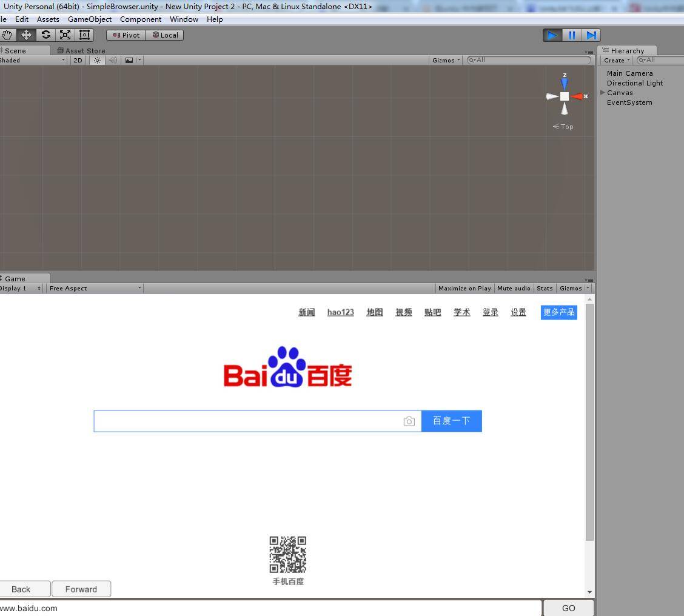Click the 登录 link
This screenshot has height=616, width=684.
[x=491, y=312]
